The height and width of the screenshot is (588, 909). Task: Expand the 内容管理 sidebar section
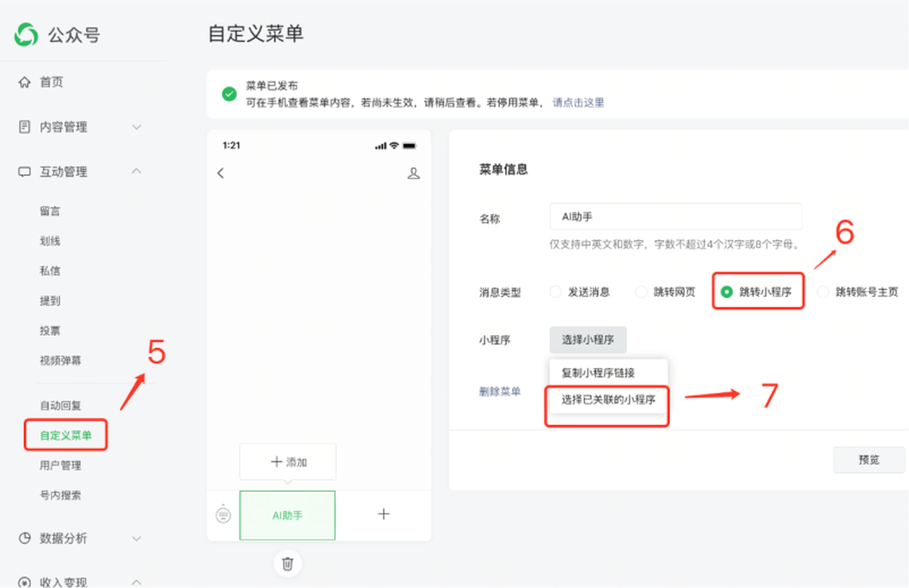136,127
